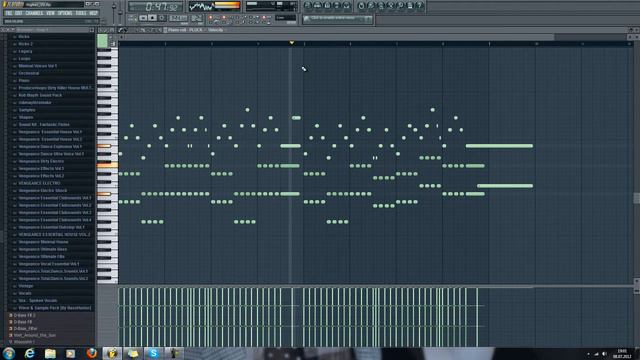Expand the Legacy folder
Screen dimensions: 640x360
tap(25, 51)
